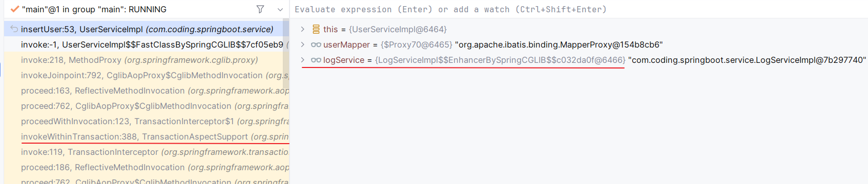Click the orange checkmark thread status icon
The image size is (868, 184).
(14, 9)
